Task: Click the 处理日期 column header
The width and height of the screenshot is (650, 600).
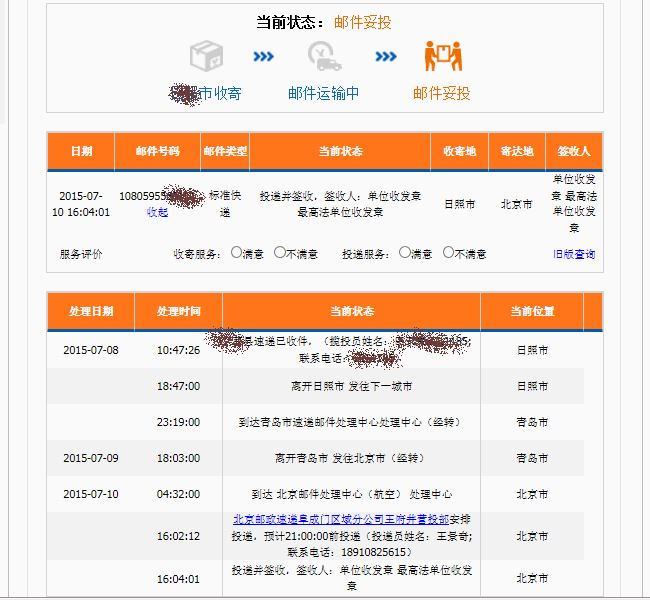Action: [x=90, y=311]
